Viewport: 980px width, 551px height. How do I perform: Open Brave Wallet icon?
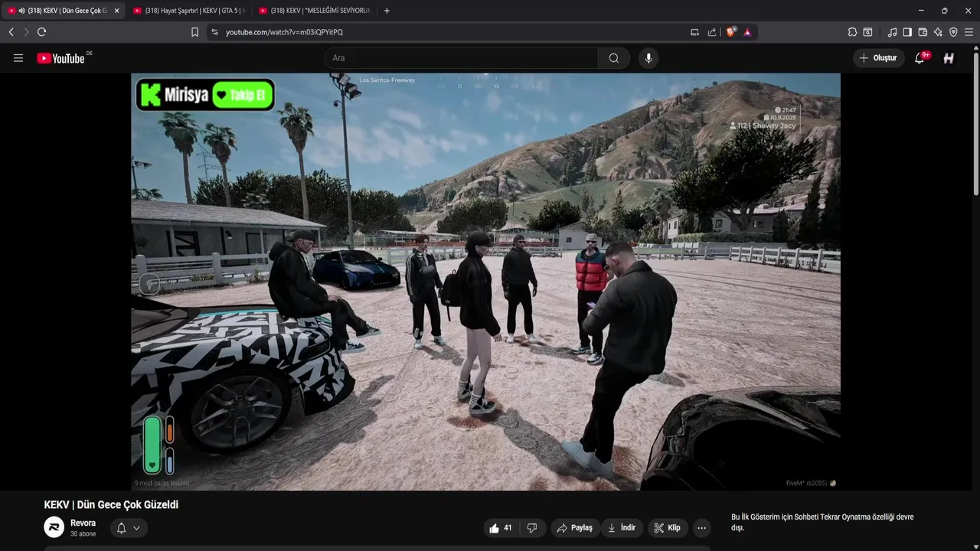(923, 32)
